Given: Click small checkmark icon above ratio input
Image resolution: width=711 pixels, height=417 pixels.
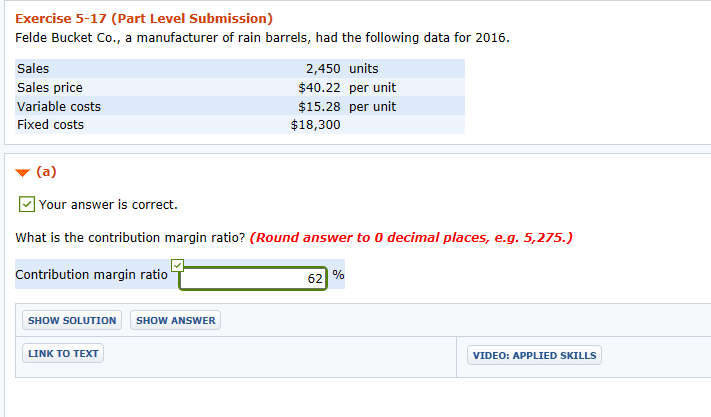Looking at the screenshot, I should tap(177, 265).
